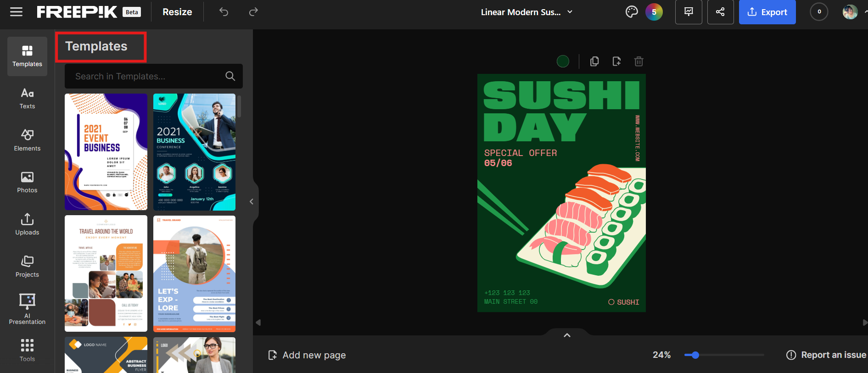Expand the project name dropdown

[570, 12]
